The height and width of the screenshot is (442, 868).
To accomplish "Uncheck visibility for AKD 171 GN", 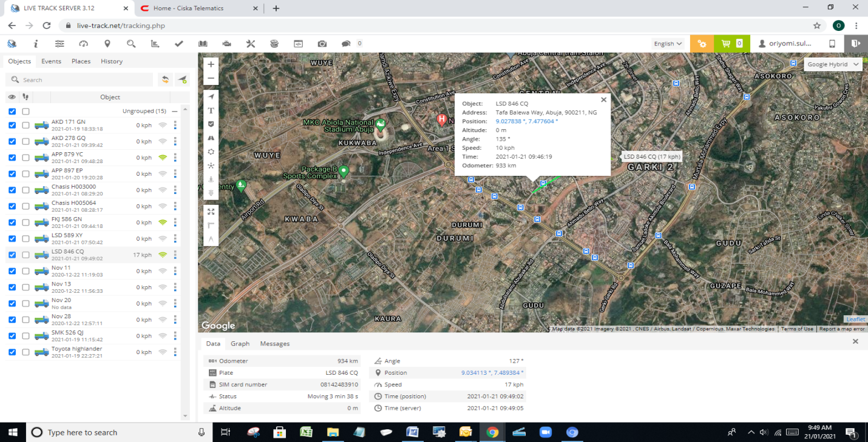I will point(12,126).
